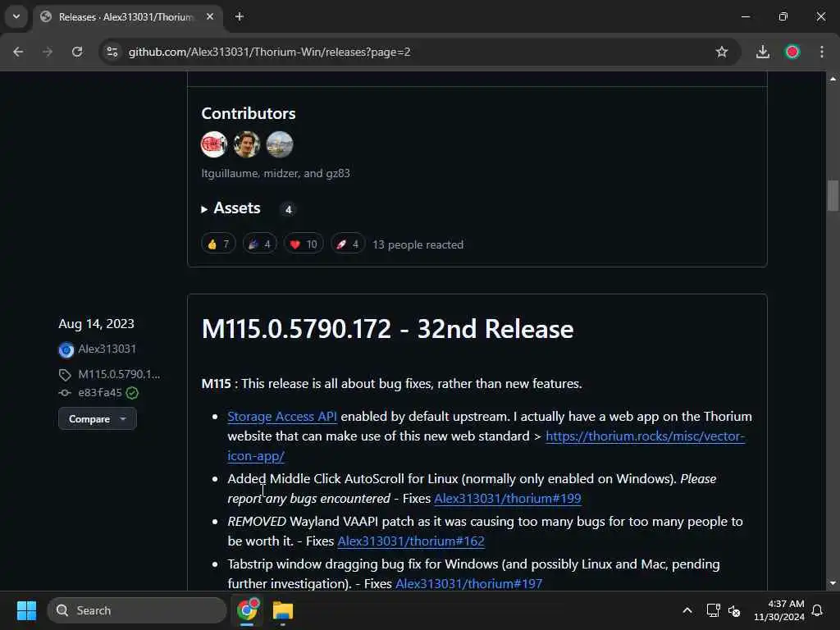Image resolution: width=840 pixels, height=630 pixels.
Task: Open a new browser tab
Action: point(240,16)
